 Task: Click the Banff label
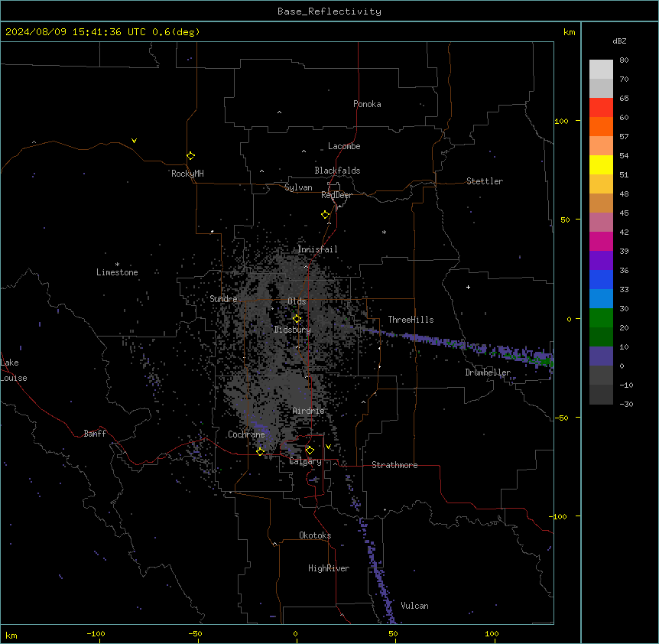coord(95,434)
